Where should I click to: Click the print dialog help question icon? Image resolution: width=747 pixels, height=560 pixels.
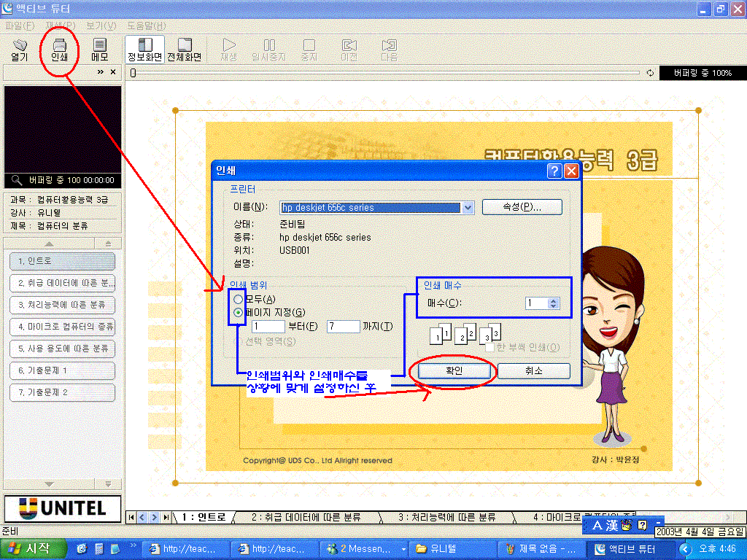click(554, 171)
